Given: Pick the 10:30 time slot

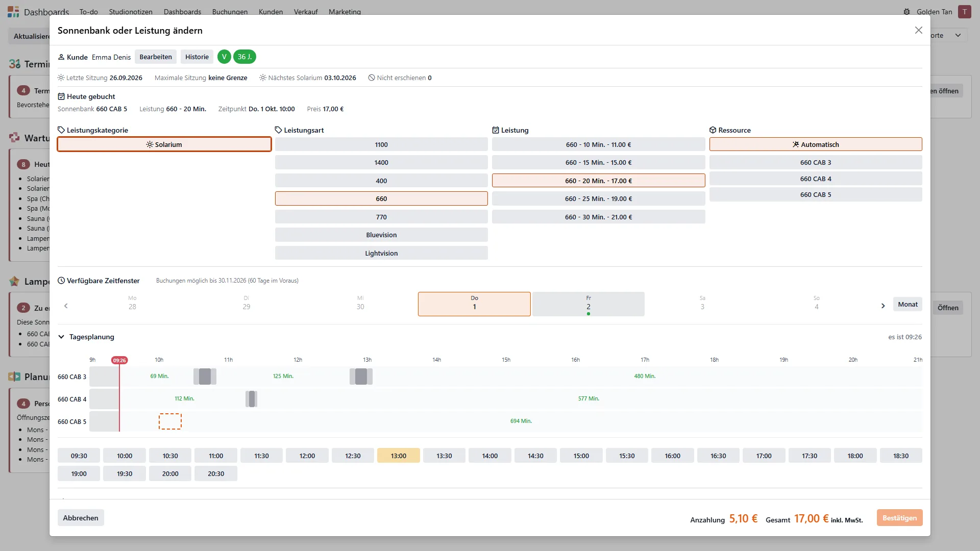Looking at the screenshot, I should [170, 456].
